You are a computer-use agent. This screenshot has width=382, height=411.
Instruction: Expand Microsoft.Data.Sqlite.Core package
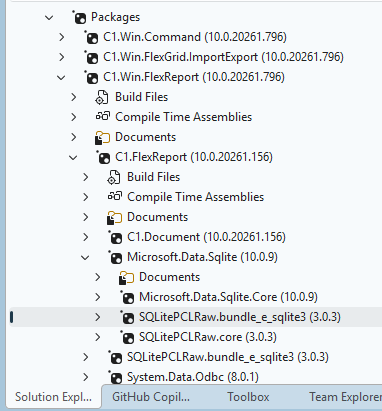[97, 297]
